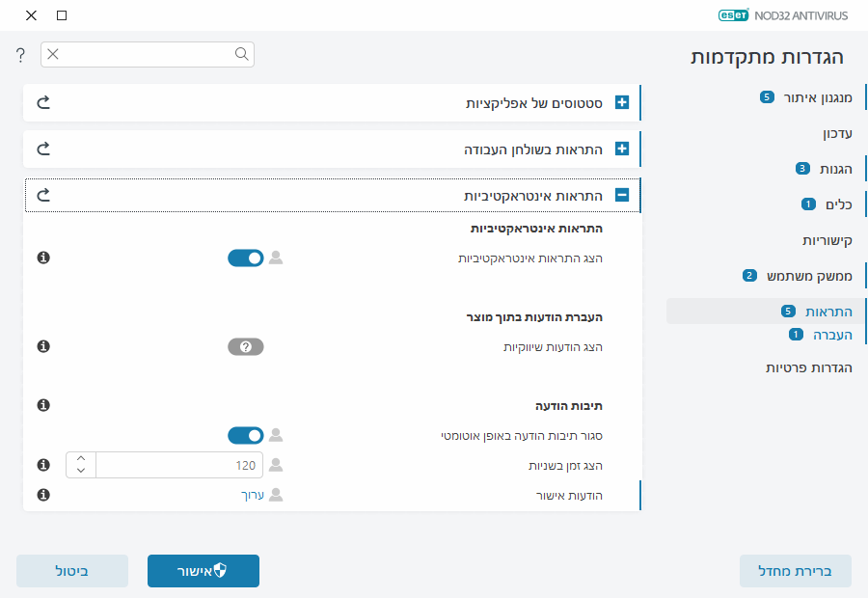Maximize the window
The width and height of the screenshot is (868, 598).
point(62,15)
